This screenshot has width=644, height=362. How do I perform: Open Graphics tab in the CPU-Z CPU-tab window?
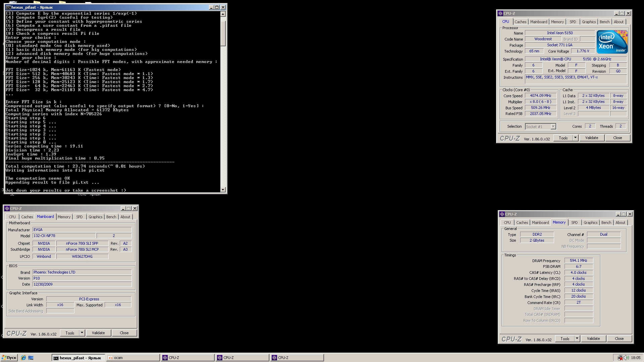point(589,22)
